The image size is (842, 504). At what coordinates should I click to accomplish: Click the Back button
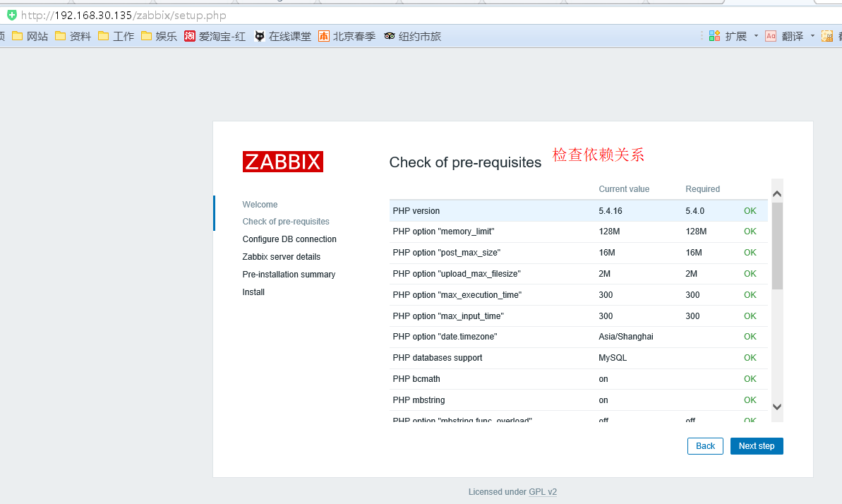pyautogui.click(x=705, y=446)
